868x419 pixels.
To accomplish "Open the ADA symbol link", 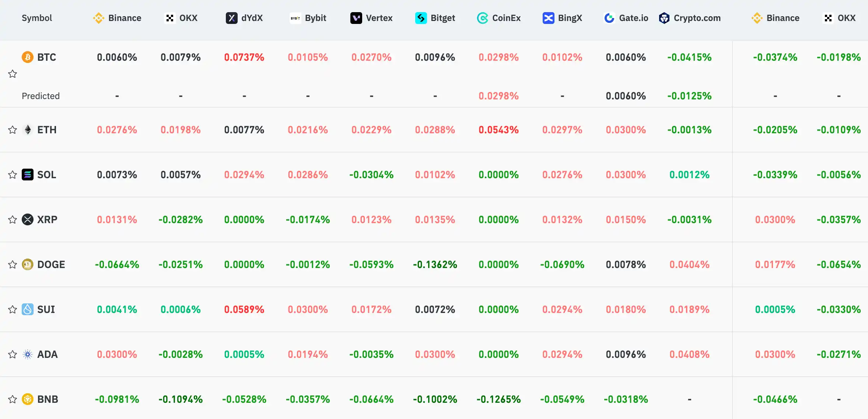I will [47, 354].
